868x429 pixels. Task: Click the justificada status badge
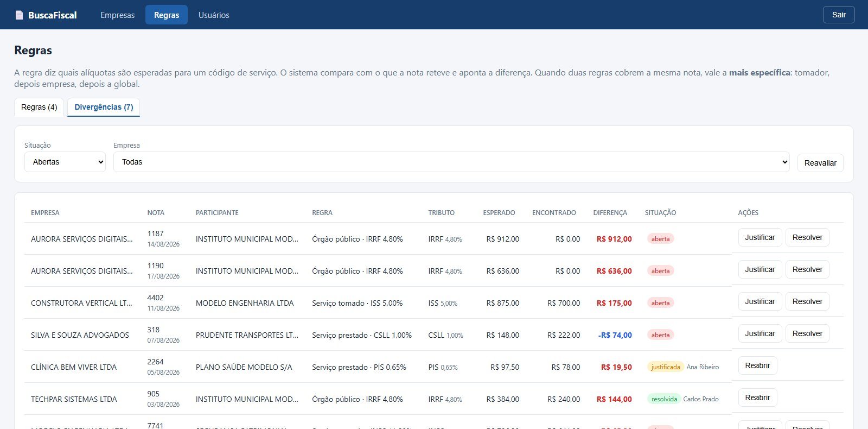click(x=666, y=367)
